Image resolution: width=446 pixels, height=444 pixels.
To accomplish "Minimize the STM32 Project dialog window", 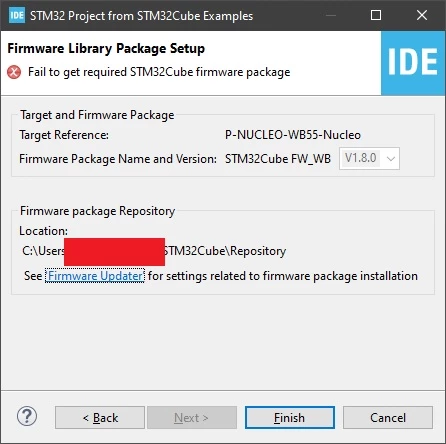I will pyautogui.click(x=331, y=15).
